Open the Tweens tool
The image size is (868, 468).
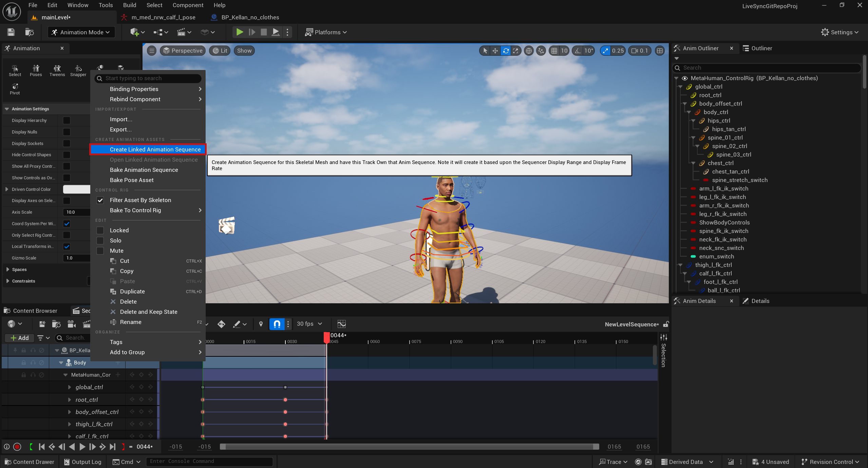(57, 71)
